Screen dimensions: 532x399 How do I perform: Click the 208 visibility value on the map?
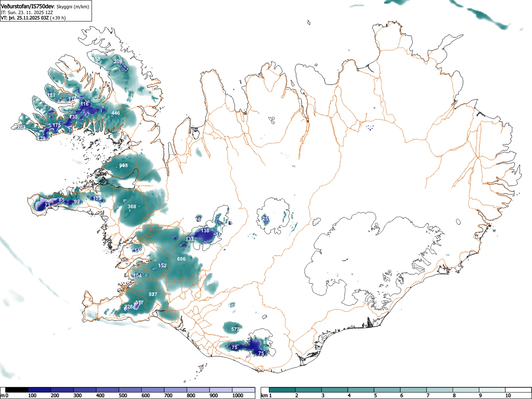pos(118,62)
